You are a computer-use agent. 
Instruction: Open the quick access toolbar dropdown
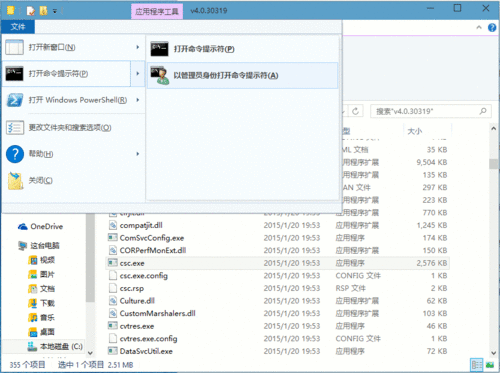55,11
